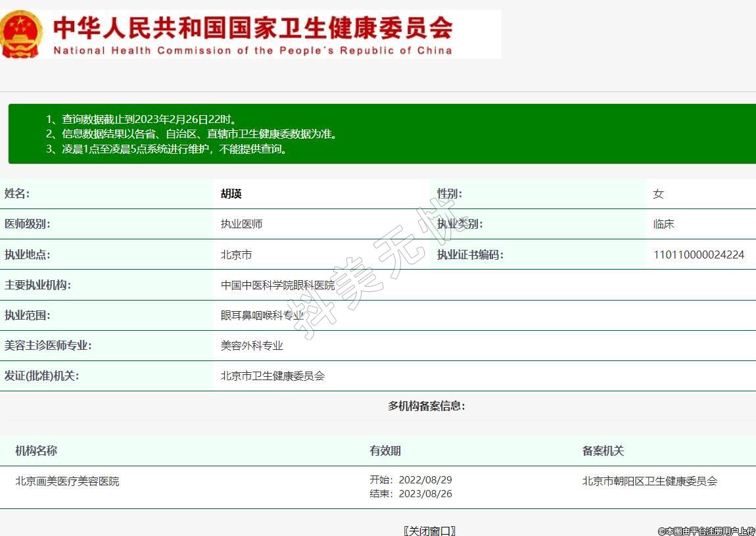Click the third notice line about 系统进行维护
Image resolution: width=756 pixels, height=536 pixels.
[167, 149]
